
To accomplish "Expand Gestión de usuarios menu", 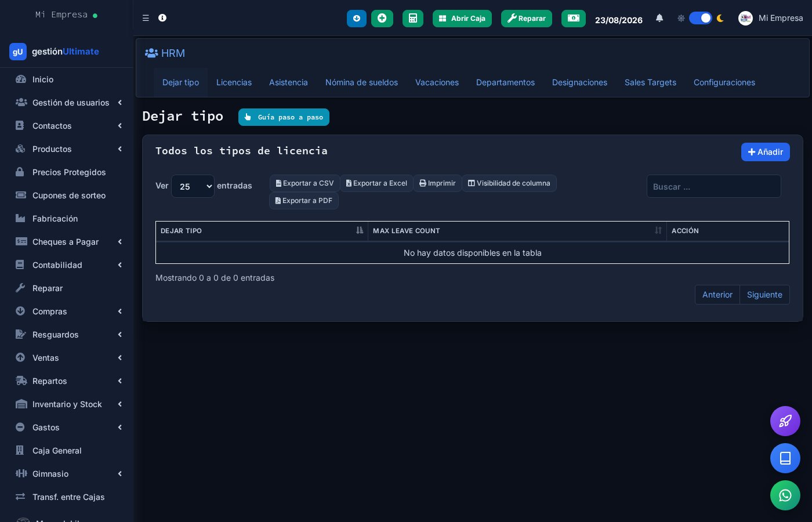I will [x=67, y=103].
